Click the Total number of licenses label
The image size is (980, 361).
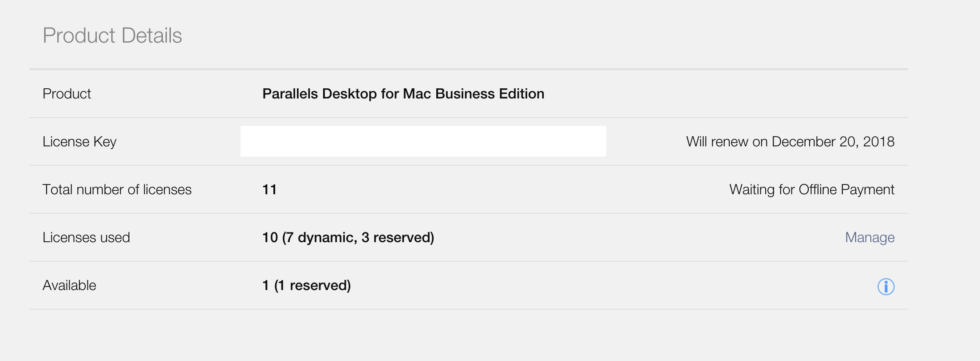[x=117, y=189]
